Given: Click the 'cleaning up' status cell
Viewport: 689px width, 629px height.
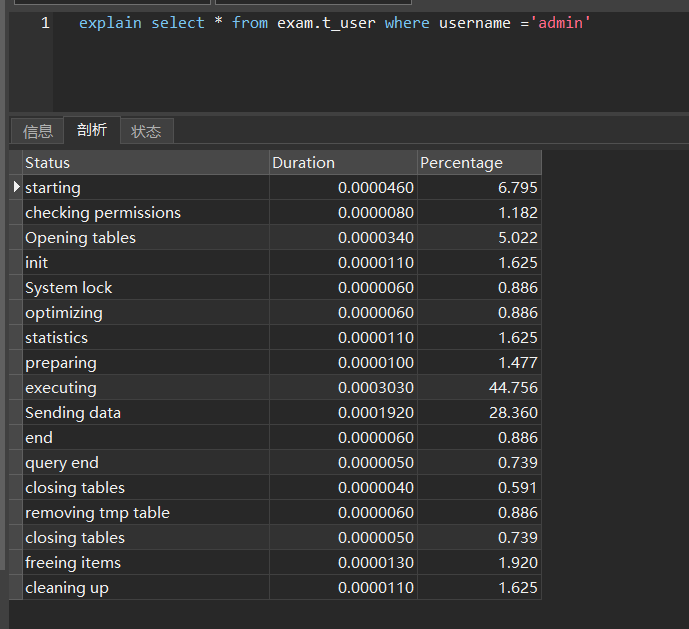Looking at the screenshot, I should coord(145,588).
